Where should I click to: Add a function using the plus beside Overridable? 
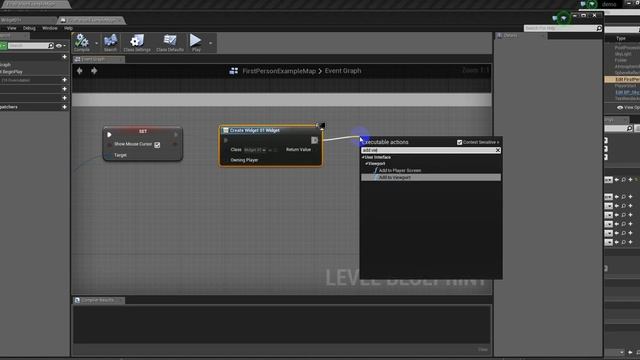64,80
